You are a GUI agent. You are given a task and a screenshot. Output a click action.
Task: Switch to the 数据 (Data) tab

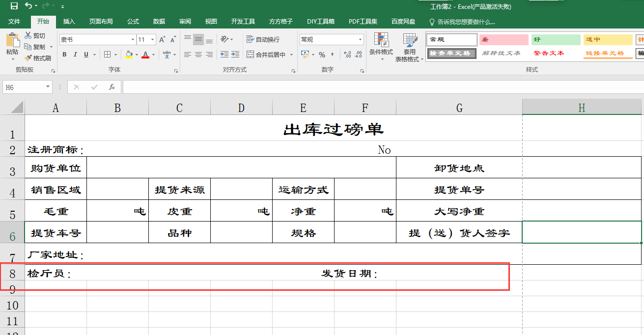pos(159,22)
